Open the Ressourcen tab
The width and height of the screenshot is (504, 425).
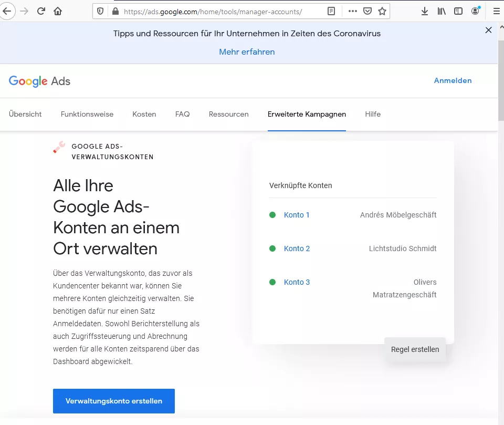pyautogui.click(x=228, y=114)
